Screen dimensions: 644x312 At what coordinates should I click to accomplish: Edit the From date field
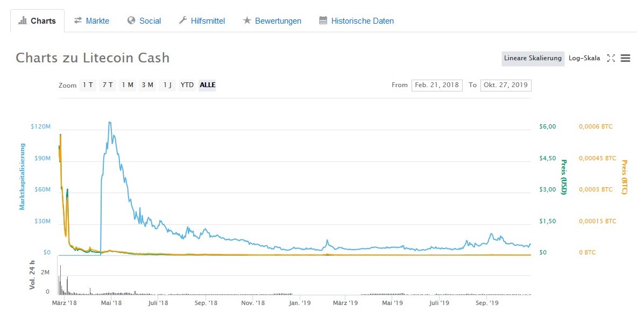point(437,86)
